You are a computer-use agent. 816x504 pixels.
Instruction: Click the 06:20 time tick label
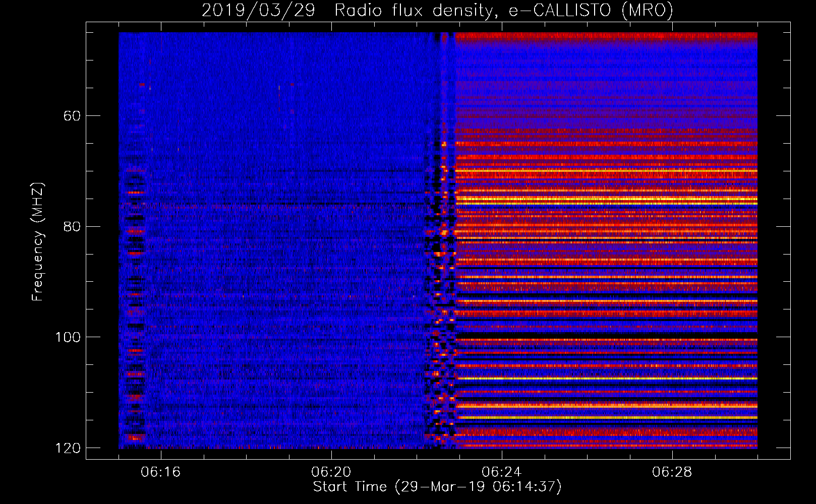(331, 472)
